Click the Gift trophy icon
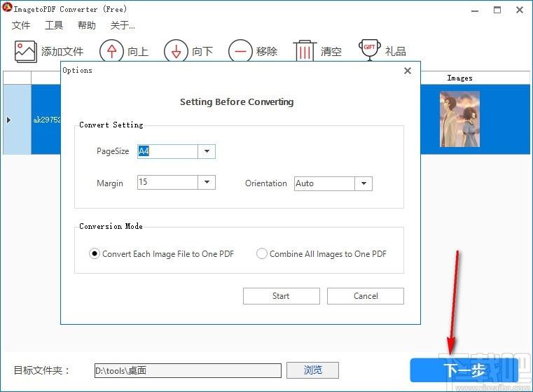Viewport: 533px width, 392px height. (x=370, y=50)
